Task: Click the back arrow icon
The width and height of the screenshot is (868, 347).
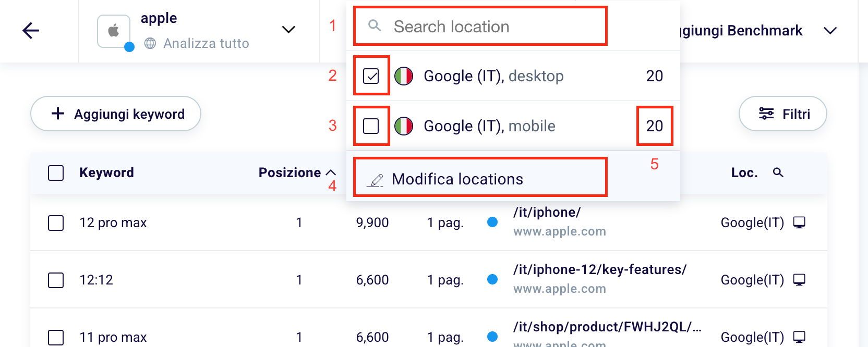Action: pos(31,31)
